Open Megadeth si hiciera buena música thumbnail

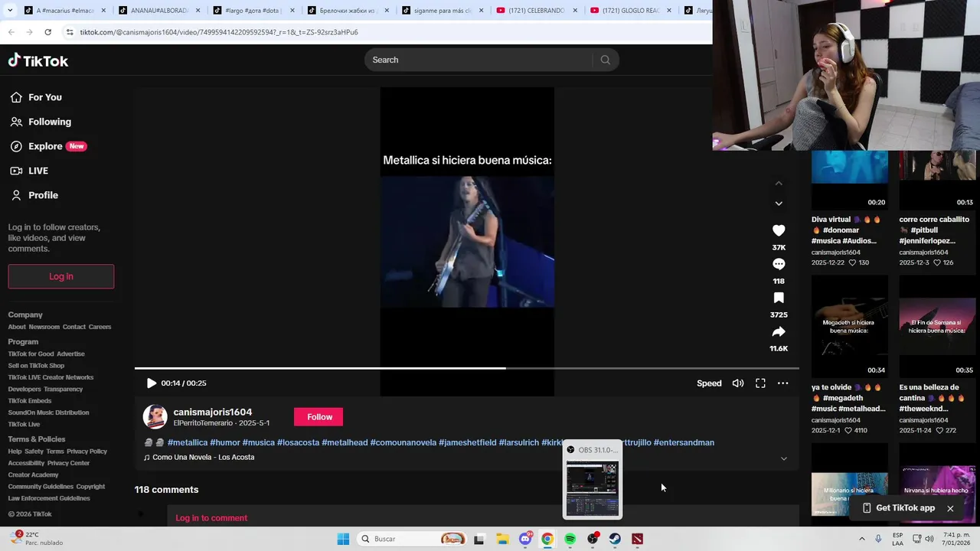(x=850, y=326)
